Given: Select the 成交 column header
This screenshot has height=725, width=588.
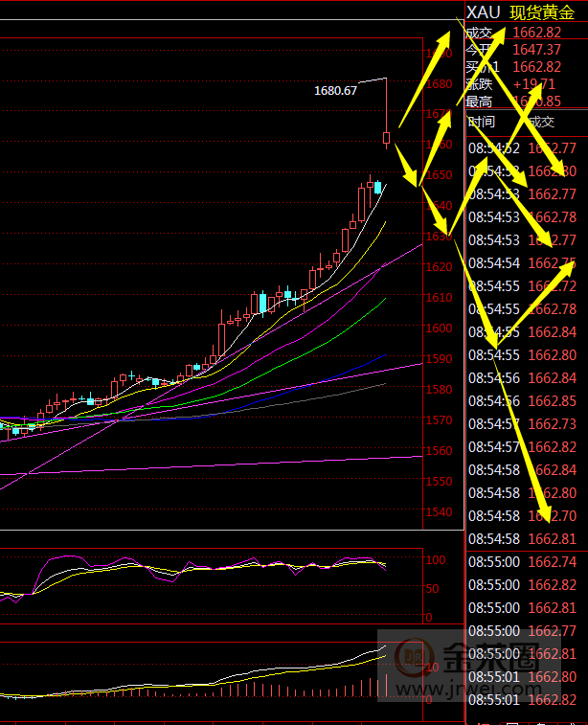Looking at the screenshot, I should 541,122.
